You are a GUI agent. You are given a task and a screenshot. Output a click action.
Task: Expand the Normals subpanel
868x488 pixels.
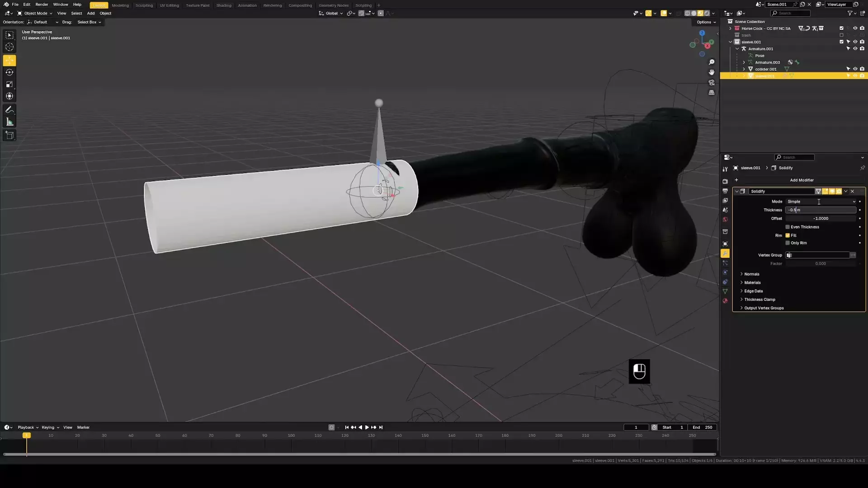tap(751, 274)
